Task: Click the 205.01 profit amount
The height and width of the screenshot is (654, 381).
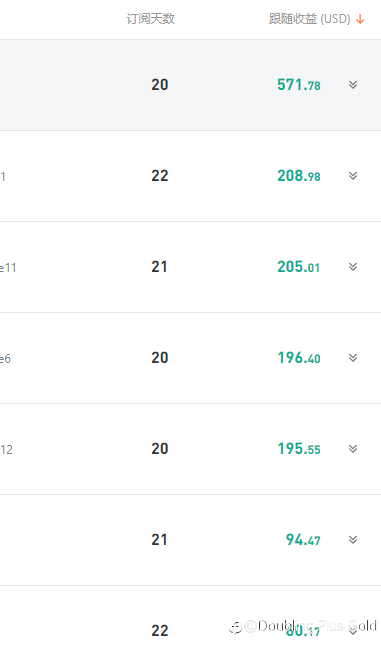Action: [x=299, y=267]
